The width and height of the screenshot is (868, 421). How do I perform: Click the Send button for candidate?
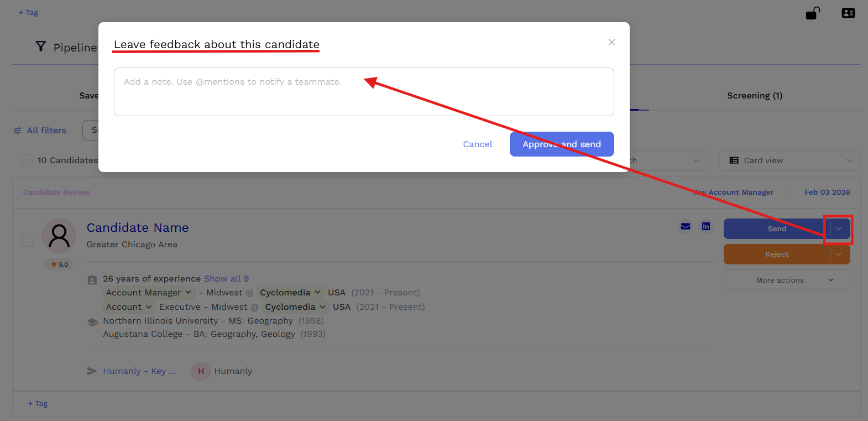tap(776, 228)
